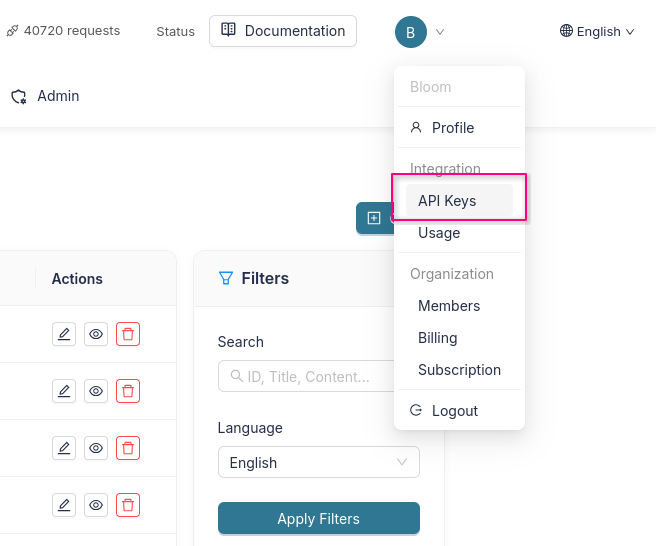Open Billing in the Organization menu section
This screenshot has width=656, height=546.
tap(438, 338)
